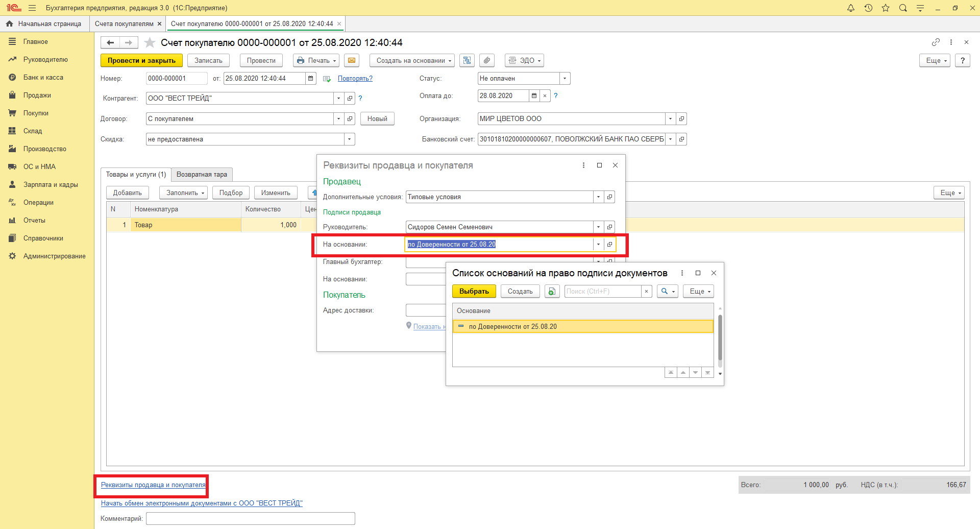Open the Печать dropdown button
The width and height of the screenshot is (980, 529).
[x=317, y=60]
